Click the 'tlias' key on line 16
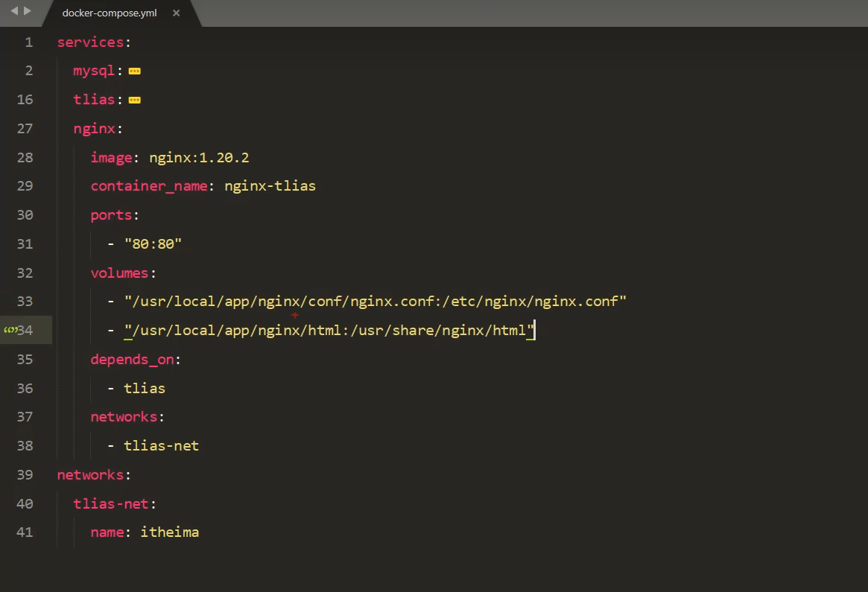This screenshot has width=868, height=592. pyautogui.click(x=94, y=100)
